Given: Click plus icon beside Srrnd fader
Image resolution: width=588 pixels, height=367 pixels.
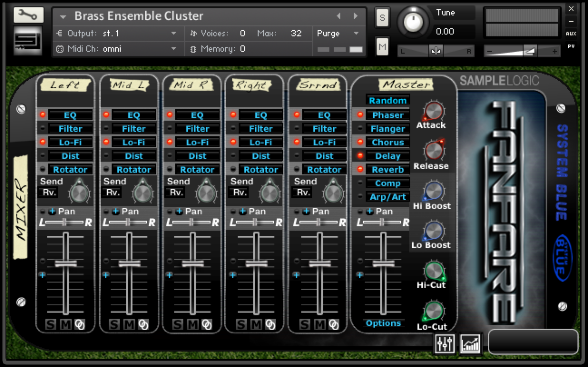Looking at the screenshot, I should point(296,275).
